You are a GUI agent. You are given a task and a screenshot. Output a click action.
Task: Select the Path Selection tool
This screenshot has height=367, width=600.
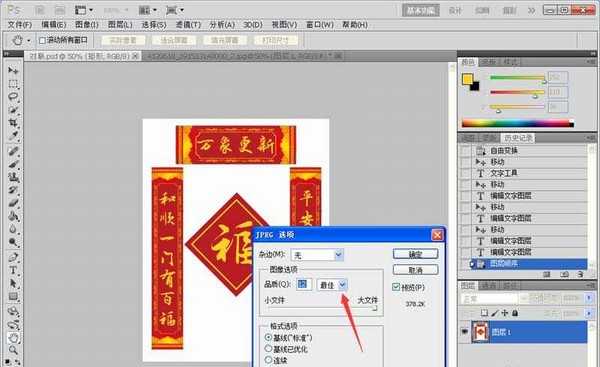[x=13, y=284]
